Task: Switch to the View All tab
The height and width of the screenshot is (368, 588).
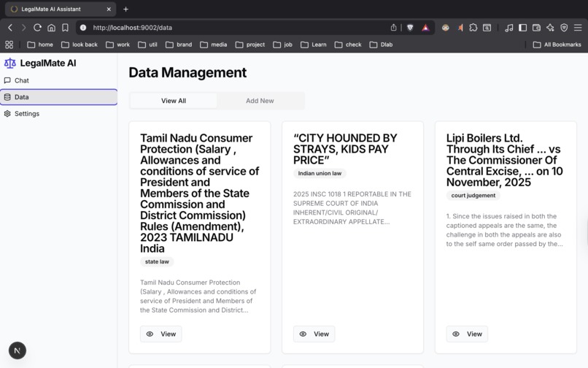Action: click(x=173, y=101)
